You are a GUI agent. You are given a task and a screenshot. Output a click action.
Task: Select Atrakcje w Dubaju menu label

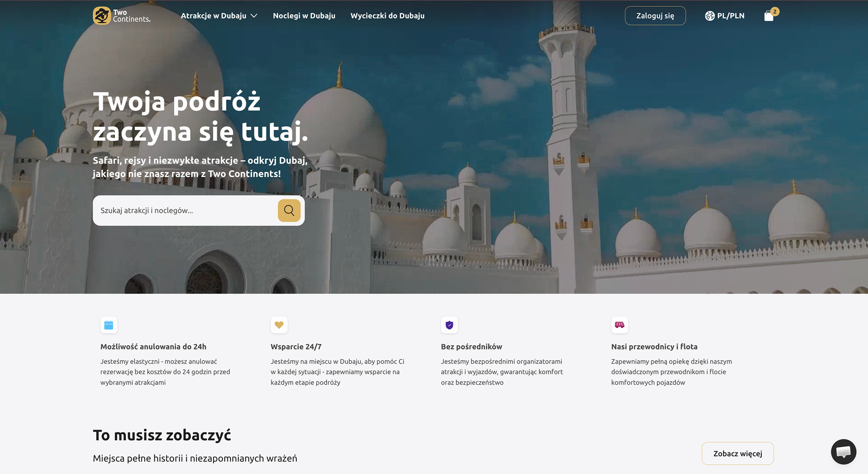pos(213,16)
